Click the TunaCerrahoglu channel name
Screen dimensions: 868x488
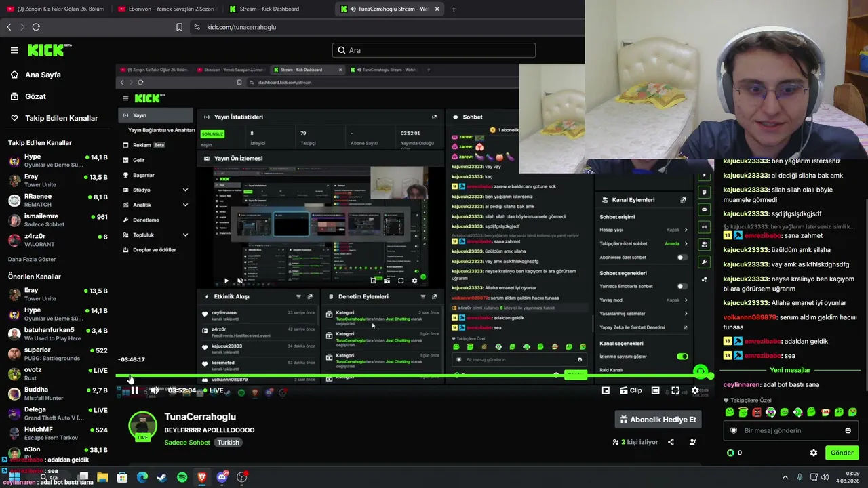coord(200,417)
